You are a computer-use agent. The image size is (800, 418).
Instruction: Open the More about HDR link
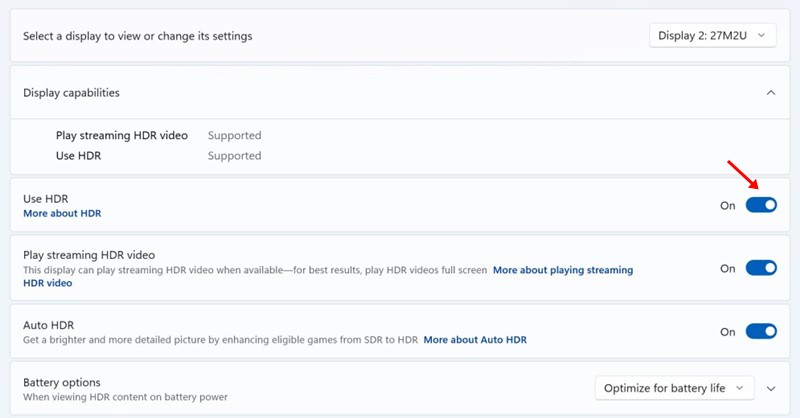pos(62,214)
